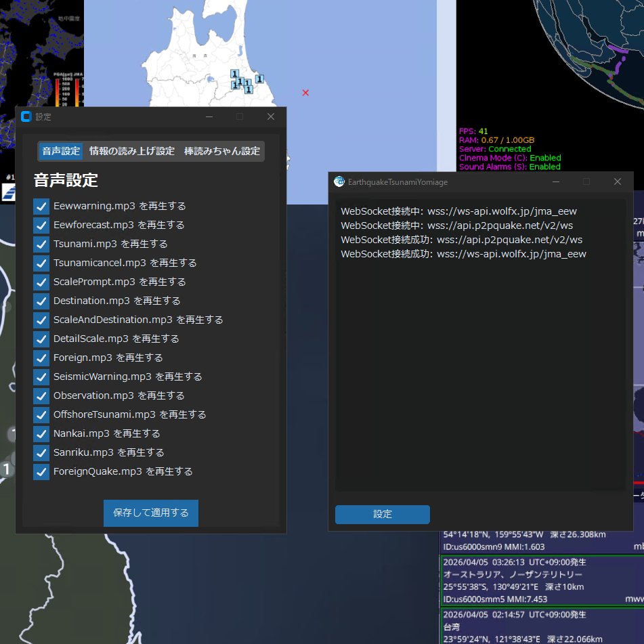This screenshot has width=644, height=644.
Task: Click Cinema Mode (C): Enabled status
Action: 510,158
